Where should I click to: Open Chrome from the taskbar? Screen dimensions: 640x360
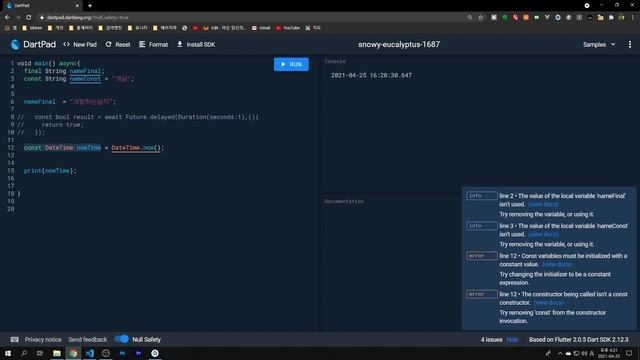coord(73,353)
